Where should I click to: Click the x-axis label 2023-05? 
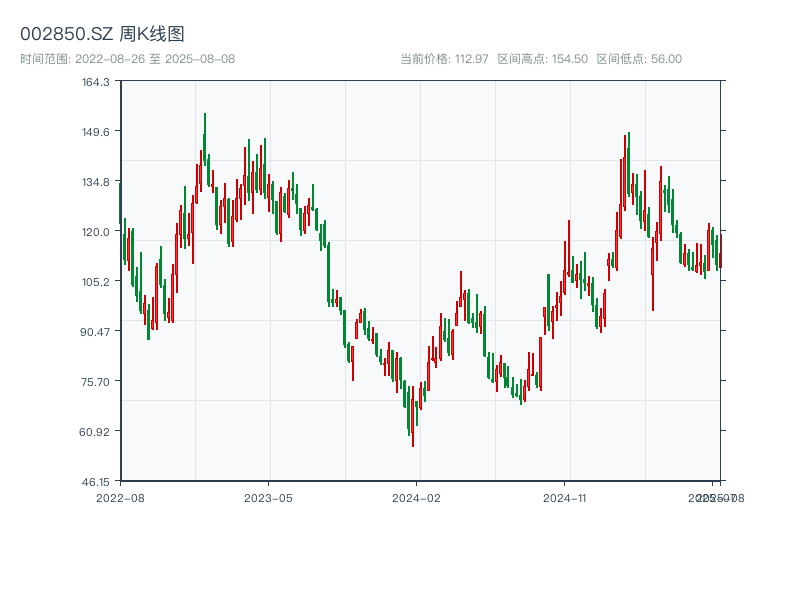pyautogui.click(x=268, y=498)
